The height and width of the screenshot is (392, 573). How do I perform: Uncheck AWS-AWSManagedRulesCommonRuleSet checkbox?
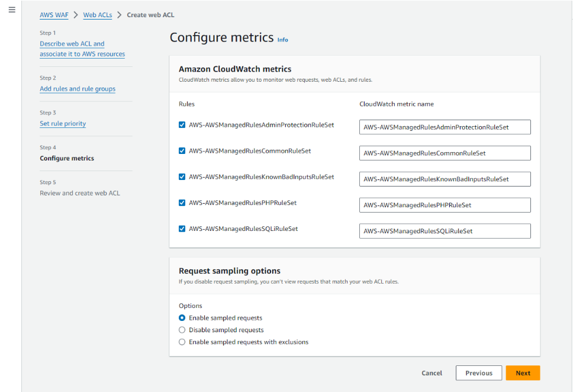pos(182,151)
